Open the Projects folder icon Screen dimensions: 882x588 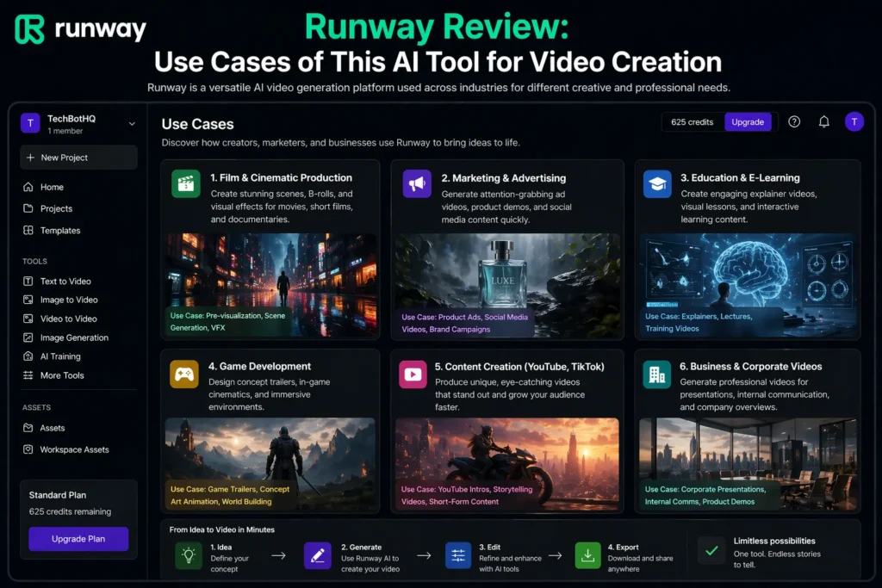tap(28, 208)
